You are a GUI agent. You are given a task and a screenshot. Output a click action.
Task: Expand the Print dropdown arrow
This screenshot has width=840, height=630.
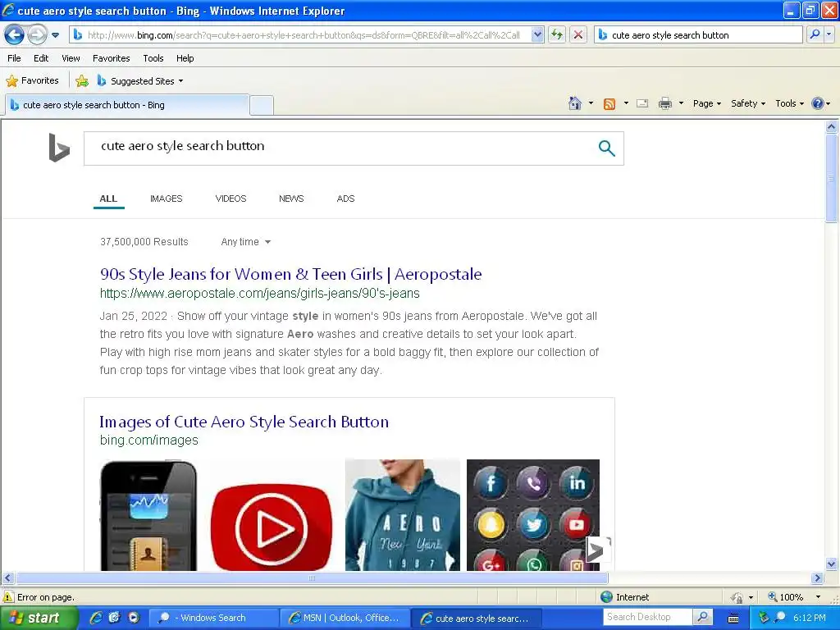coord(681,103)
